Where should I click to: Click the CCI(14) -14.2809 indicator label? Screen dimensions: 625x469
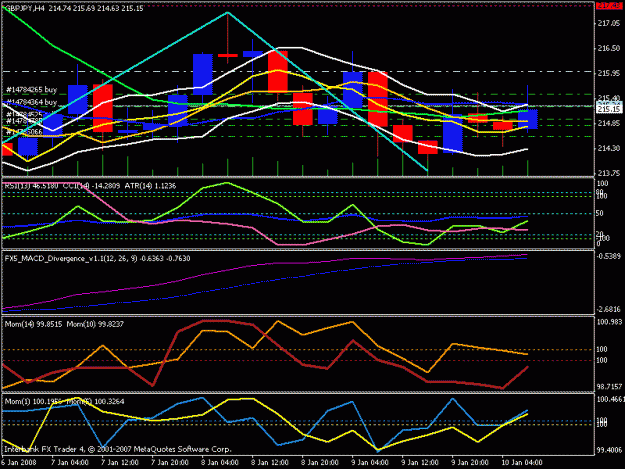point(92,186)
